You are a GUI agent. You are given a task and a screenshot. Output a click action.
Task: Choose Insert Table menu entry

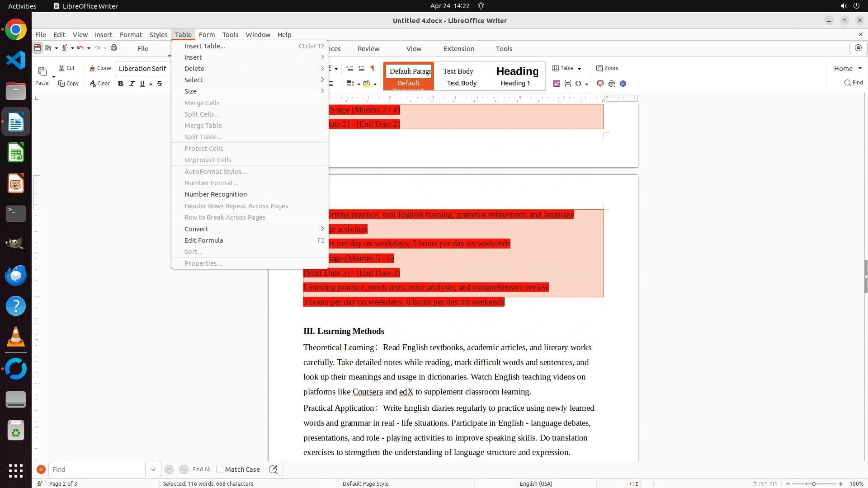pyautogui.click(x=204, y=46)
